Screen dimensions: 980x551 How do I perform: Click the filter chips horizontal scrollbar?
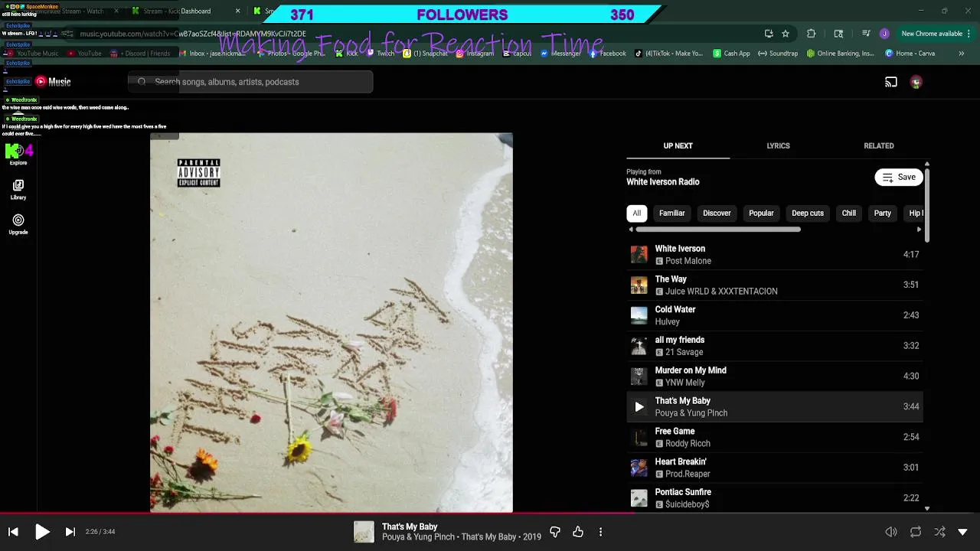(718, 230)
